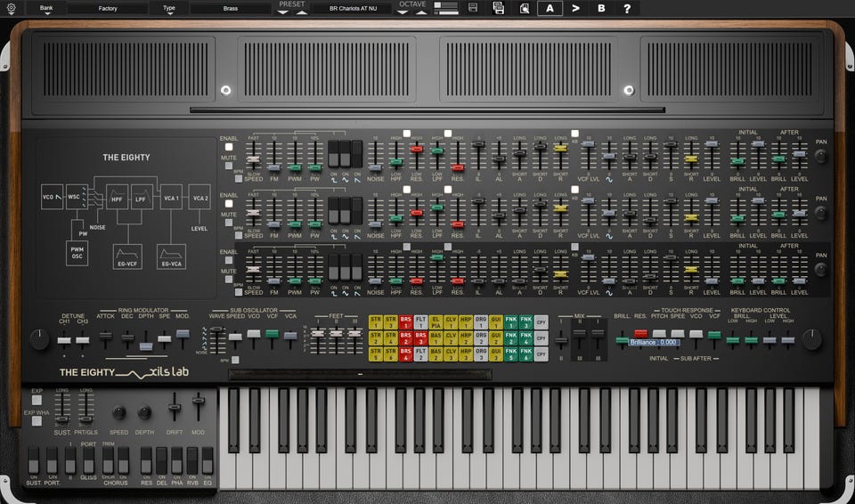Click first row NOISE slider
The width and height of the screenshot is (855, 504).
(375, 167)
